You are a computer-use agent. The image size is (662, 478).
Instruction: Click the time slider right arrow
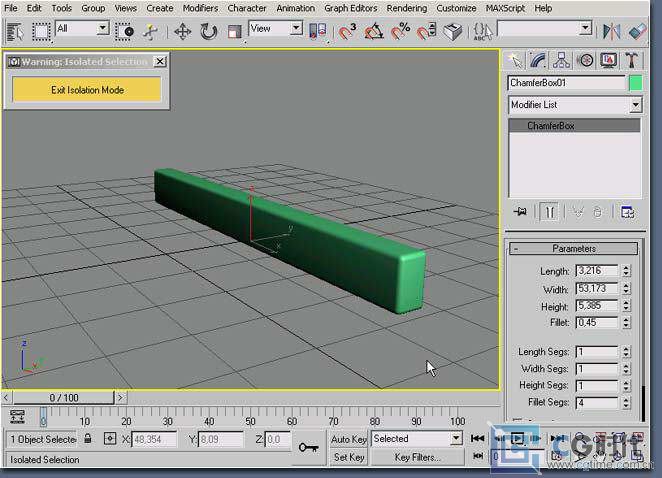coord(121,397)
